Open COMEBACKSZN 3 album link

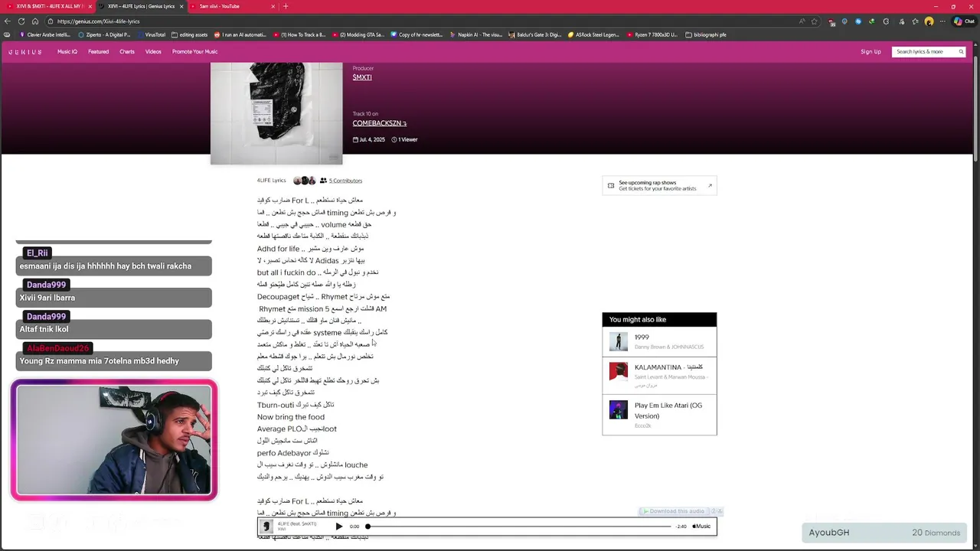pyautogui.click(x=379, y=123)
